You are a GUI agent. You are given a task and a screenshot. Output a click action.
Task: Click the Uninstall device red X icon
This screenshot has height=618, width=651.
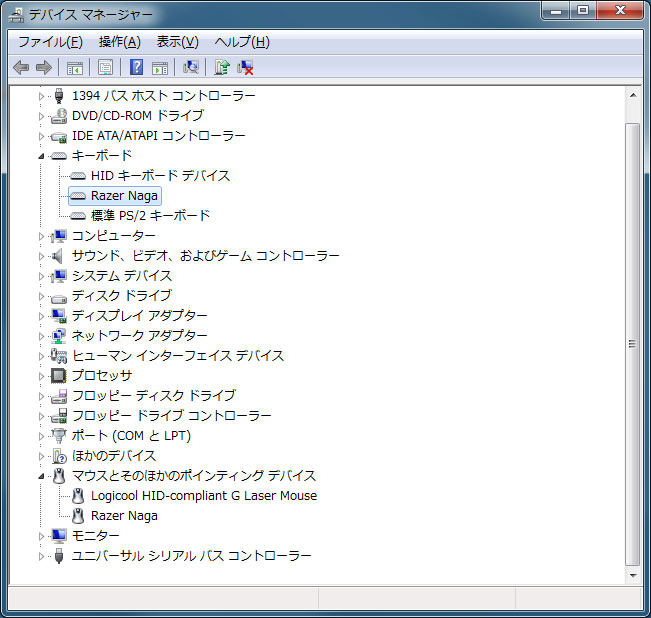pyautogui.click(x=245, y=67)
